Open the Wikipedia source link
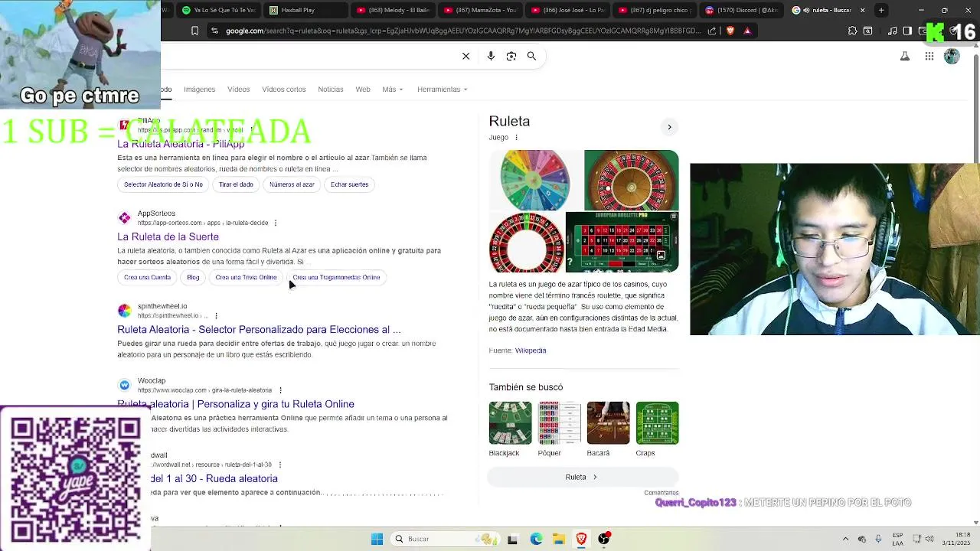980x551 pixels. click(531, 350)
